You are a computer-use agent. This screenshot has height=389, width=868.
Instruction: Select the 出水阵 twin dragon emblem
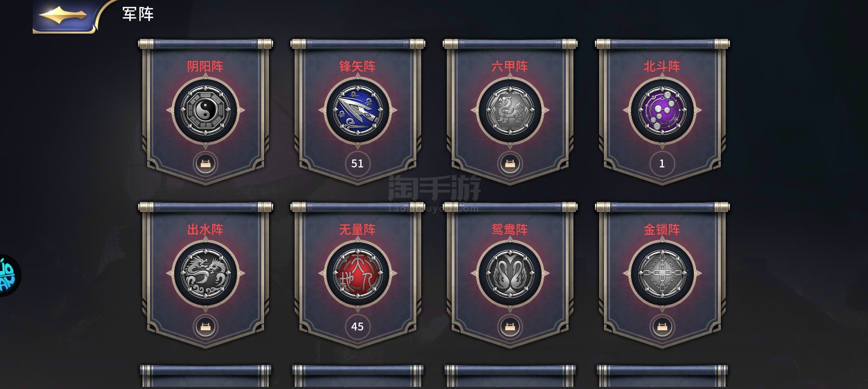205,273
